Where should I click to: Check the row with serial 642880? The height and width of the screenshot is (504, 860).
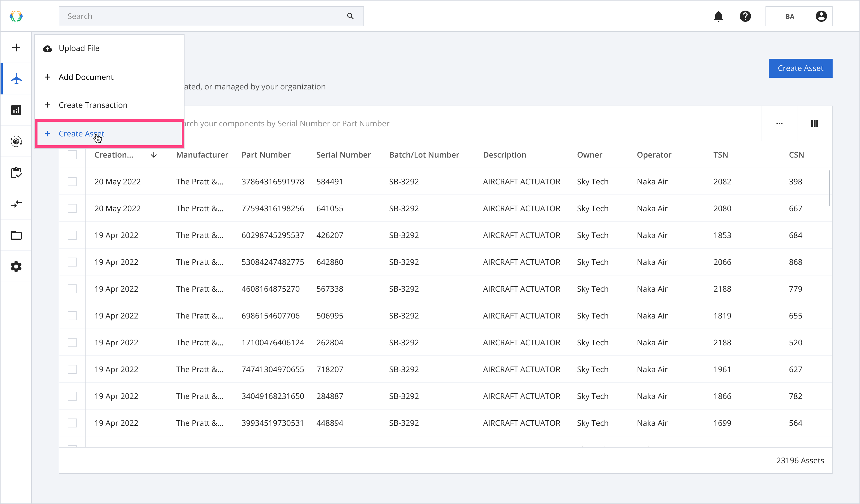coord(72,262)
